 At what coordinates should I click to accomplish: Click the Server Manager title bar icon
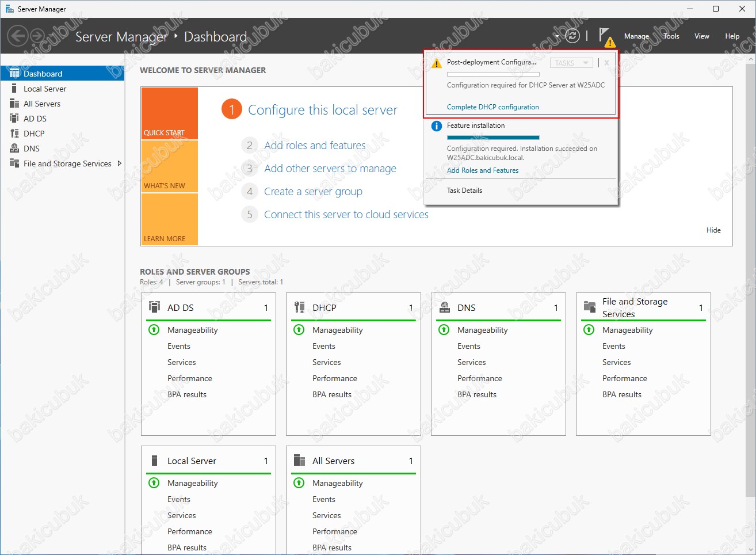(x=9, y=9)
